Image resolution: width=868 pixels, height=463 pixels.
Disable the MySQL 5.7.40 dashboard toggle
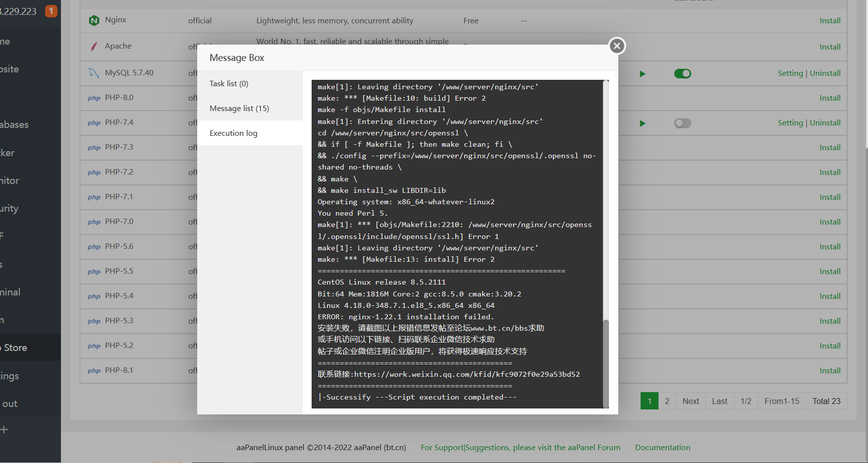(x=682, y=74)
